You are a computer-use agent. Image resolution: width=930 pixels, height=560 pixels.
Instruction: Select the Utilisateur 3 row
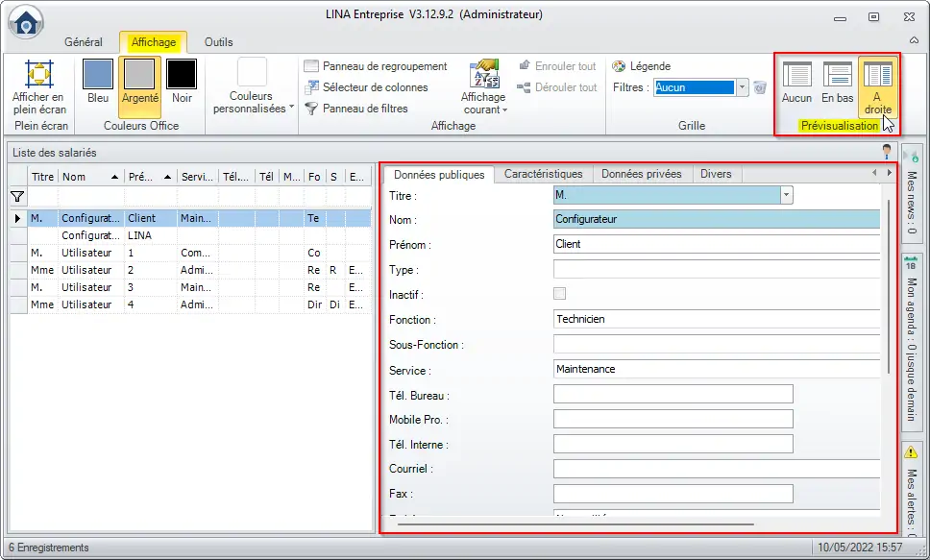pyautogui.click(x=191, y=287)
